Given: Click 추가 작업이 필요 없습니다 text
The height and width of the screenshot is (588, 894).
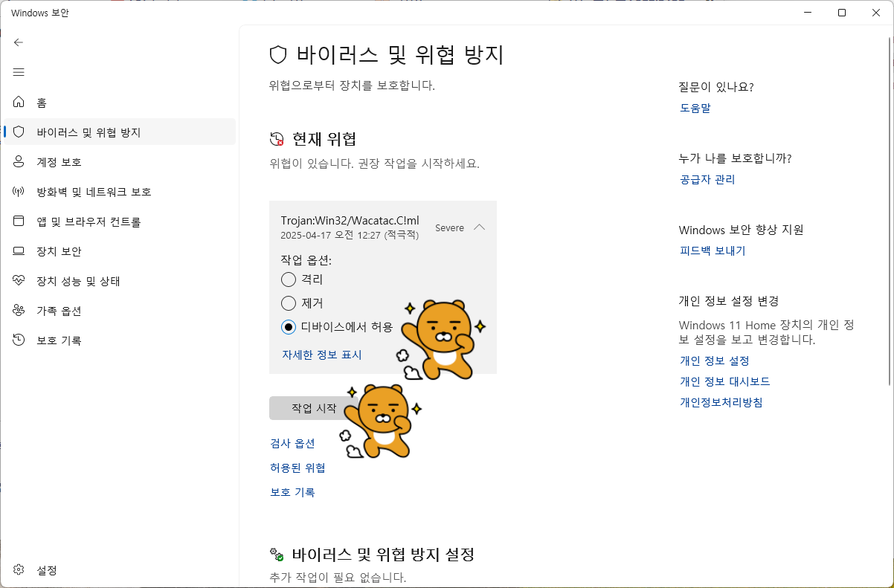Looking at the screenshot, I should pos(338,577).
